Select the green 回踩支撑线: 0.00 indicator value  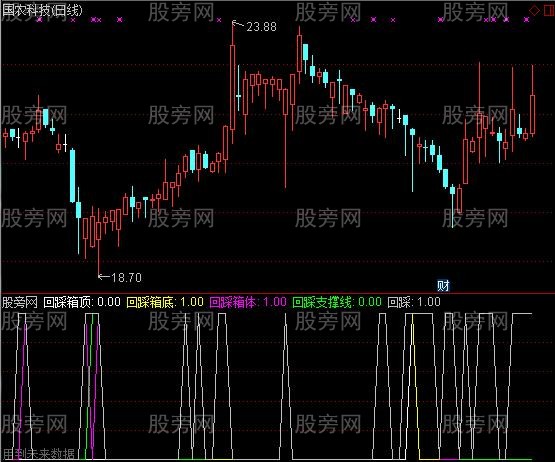coord(337,302)
